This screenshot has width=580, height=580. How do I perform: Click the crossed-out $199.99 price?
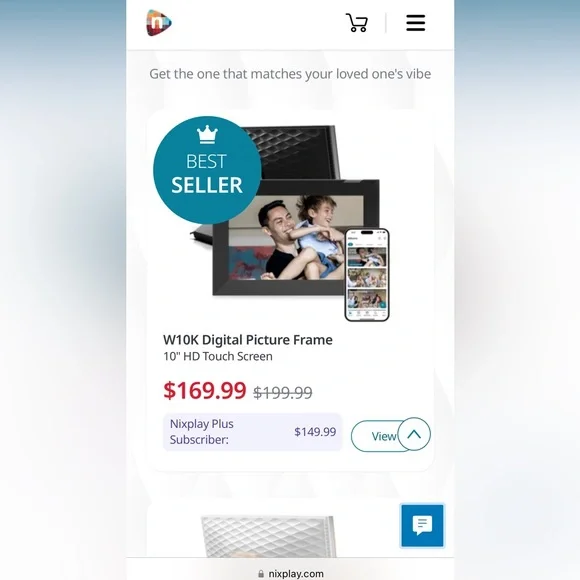283,392
